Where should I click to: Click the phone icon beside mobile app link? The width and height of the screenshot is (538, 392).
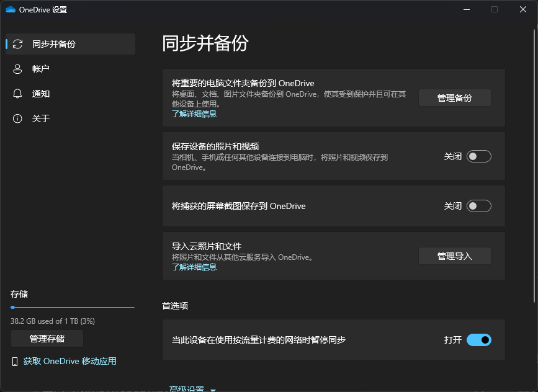click(15, 362)
